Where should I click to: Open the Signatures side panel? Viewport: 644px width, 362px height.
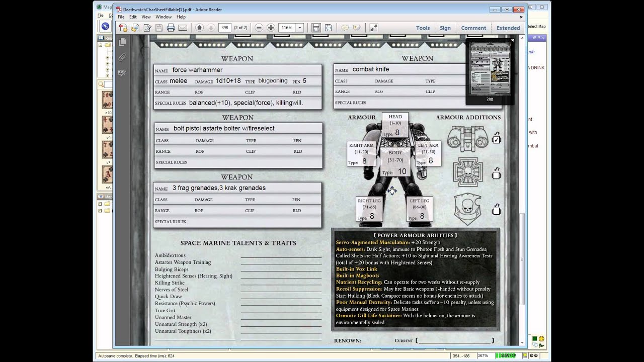pos(122,73)
